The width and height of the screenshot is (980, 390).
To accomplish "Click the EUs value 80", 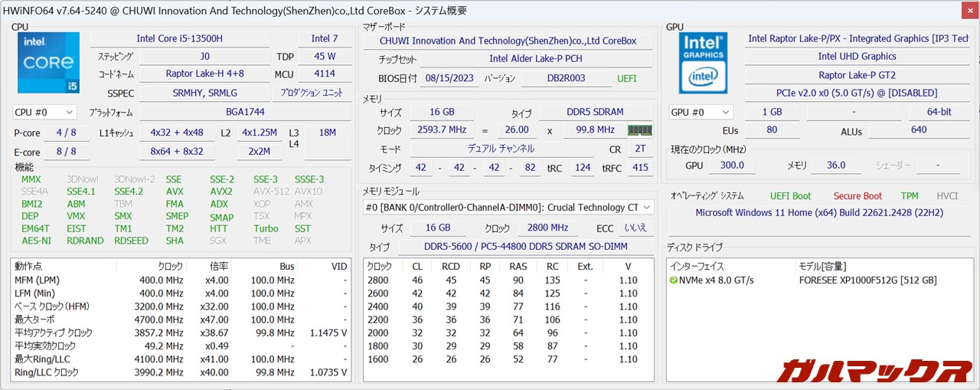I will coord(772,130).
